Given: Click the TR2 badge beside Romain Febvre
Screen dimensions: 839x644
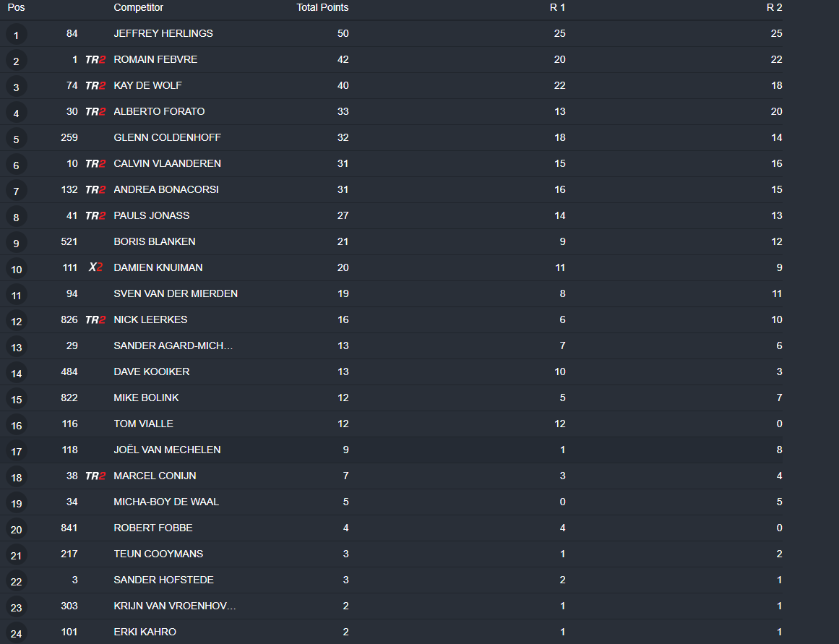Looking at the screenshot, I should tap(95, 60).
